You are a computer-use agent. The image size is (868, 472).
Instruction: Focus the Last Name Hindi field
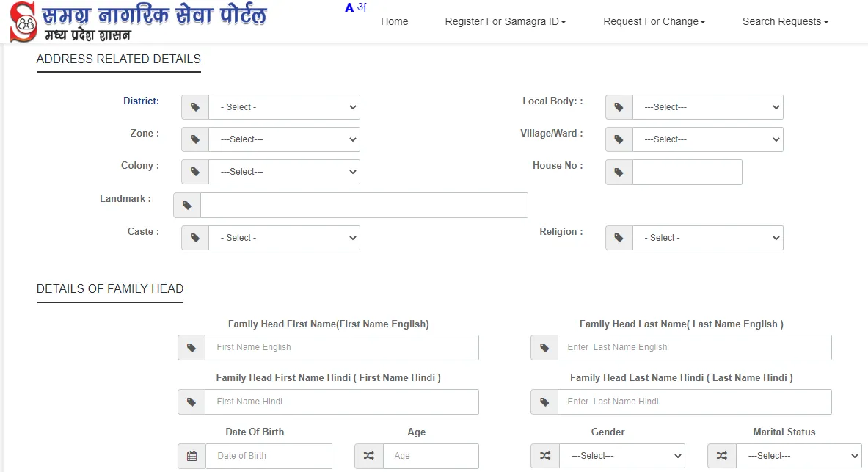[695, 402]
